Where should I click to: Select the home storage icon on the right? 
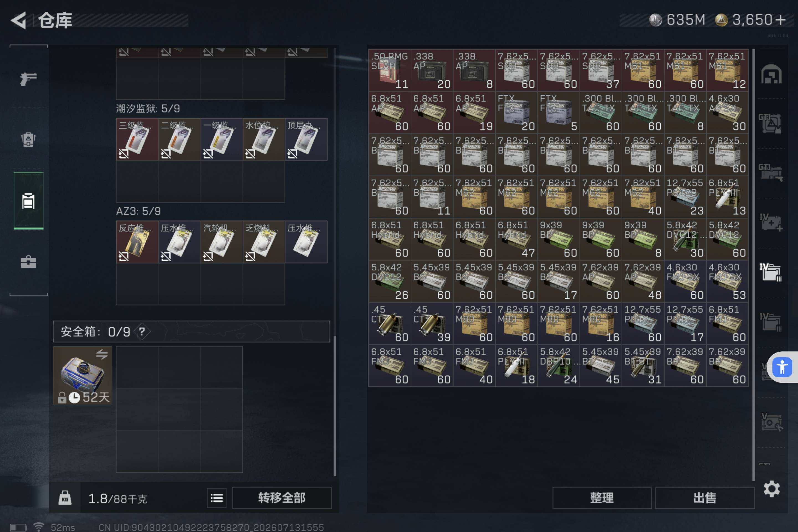point(771,74)
